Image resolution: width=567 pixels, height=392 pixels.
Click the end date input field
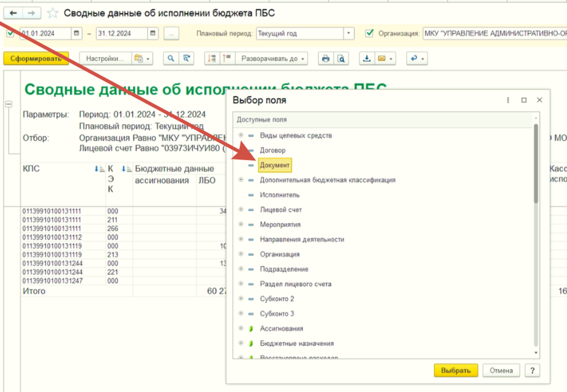122,33
